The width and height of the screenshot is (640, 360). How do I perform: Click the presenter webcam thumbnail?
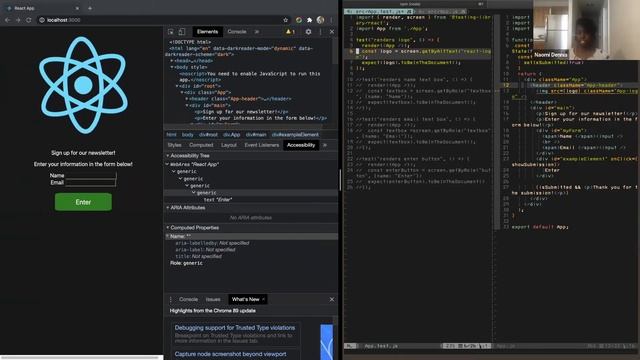[x=586, y=30]
